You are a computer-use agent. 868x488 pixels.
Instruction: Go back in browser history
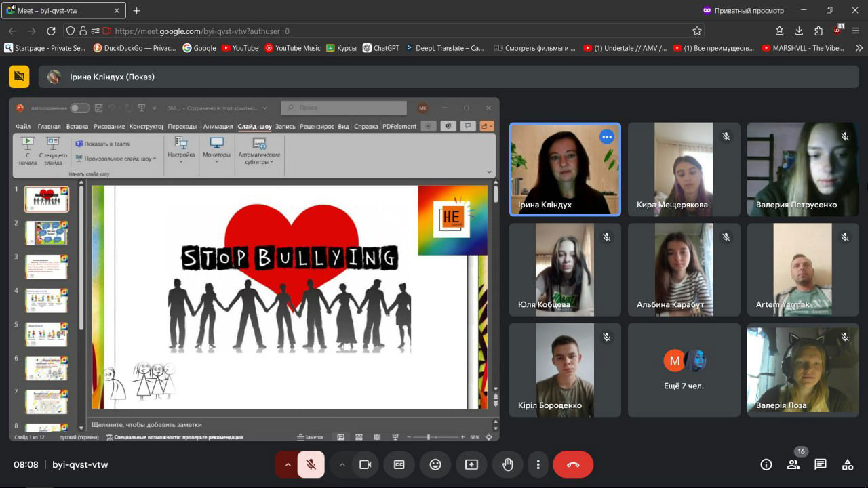coord(12,30)
